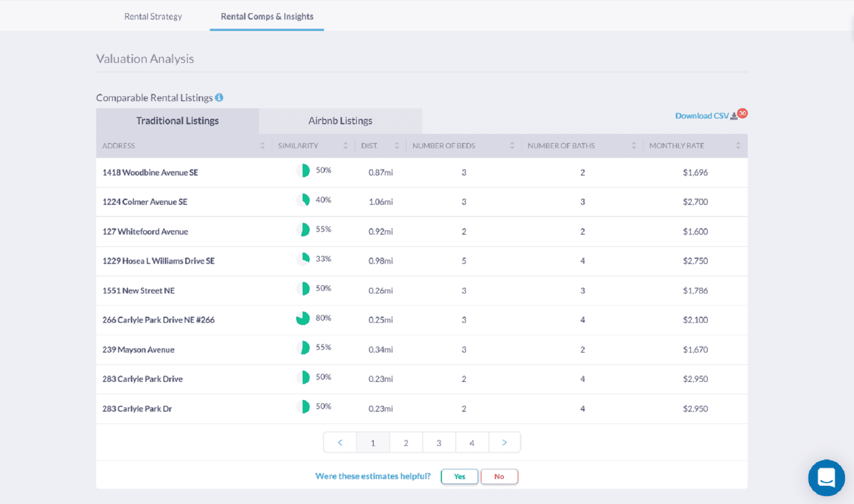The width and height of the screenshot is (854, 504).
Task: Click No for helpful estimates
Action: tap(499, 477)
